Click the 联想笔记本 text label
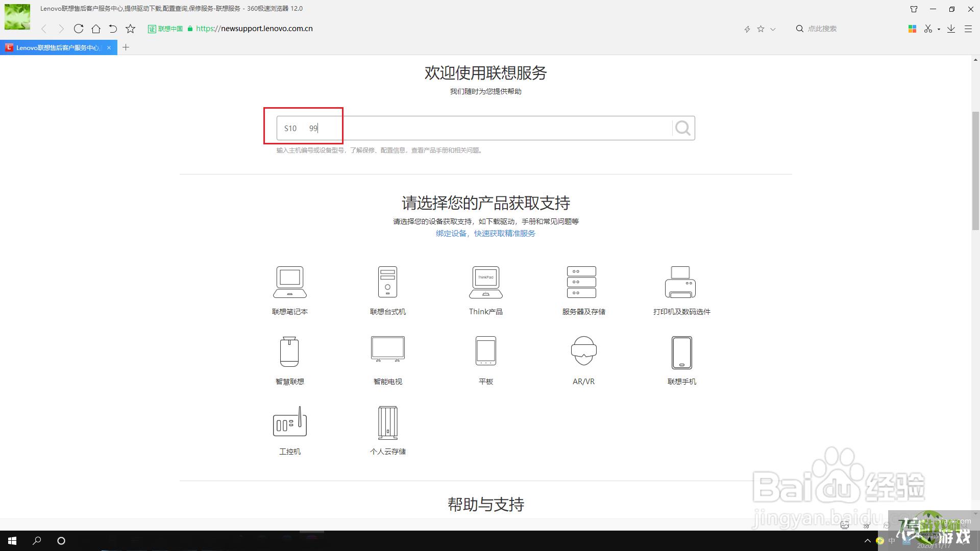 [290, 312]
